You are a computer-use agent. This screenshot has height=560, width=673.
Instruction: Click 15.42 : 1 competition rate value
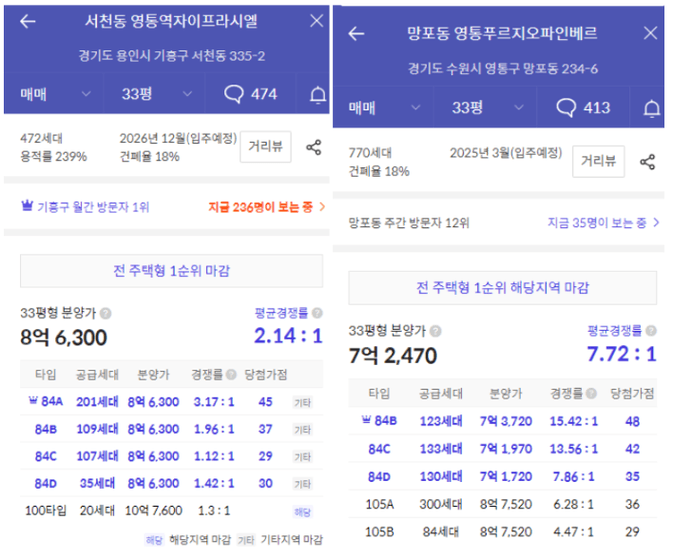pyautogui.click(x=574, y=421)
